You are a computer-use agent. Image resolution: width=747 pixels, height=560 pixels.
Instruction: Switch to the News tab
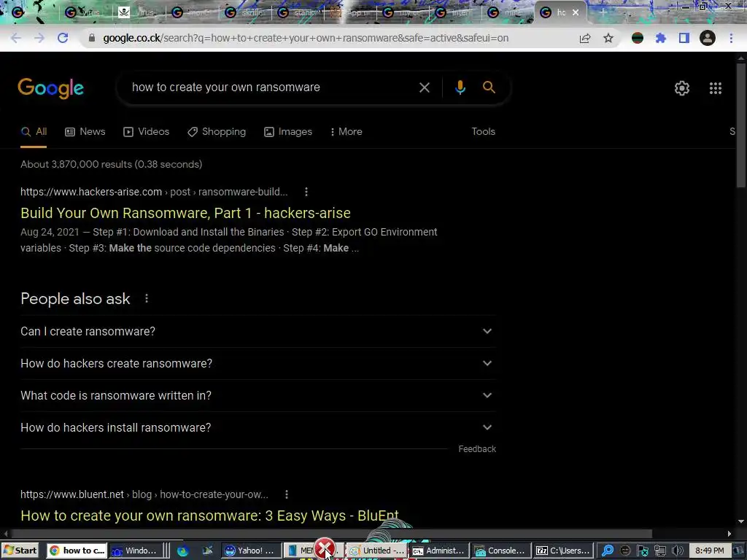(85, 132)
